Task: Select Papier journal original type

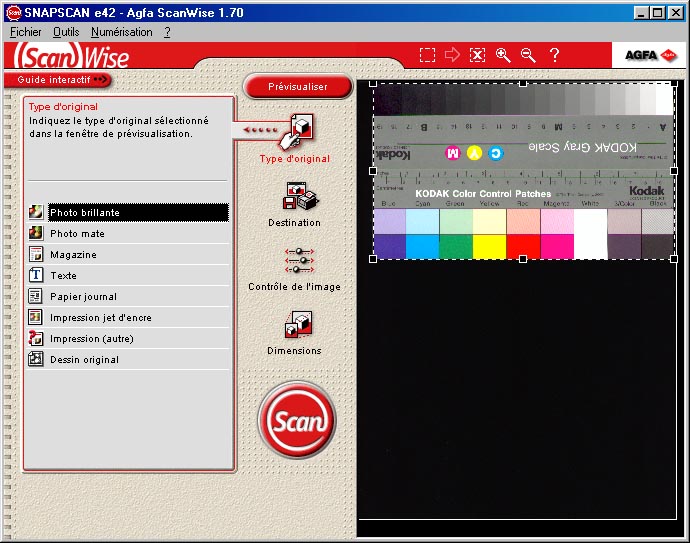Action: point(138,296)
